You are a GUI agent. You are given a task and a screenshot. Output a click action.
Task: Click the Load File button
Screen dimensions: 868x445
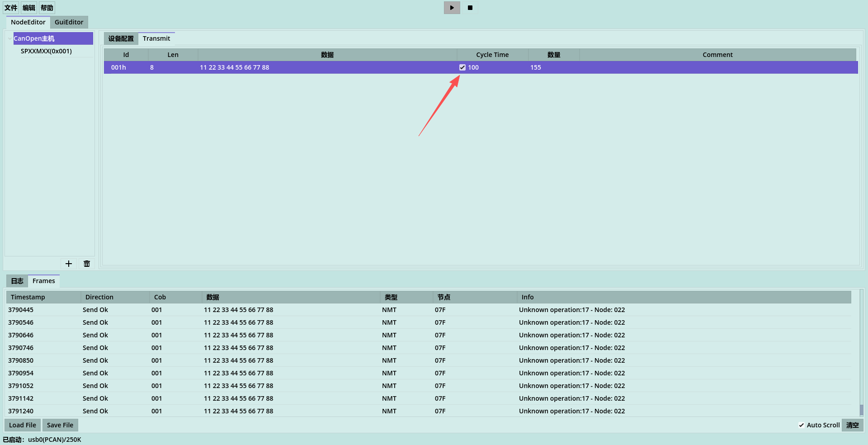coord(23,425)
